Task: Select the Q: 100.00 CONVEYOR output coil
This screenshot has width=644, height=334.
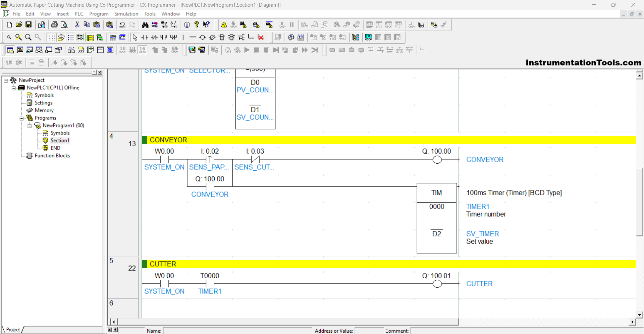Action: [x=437, y=160]
